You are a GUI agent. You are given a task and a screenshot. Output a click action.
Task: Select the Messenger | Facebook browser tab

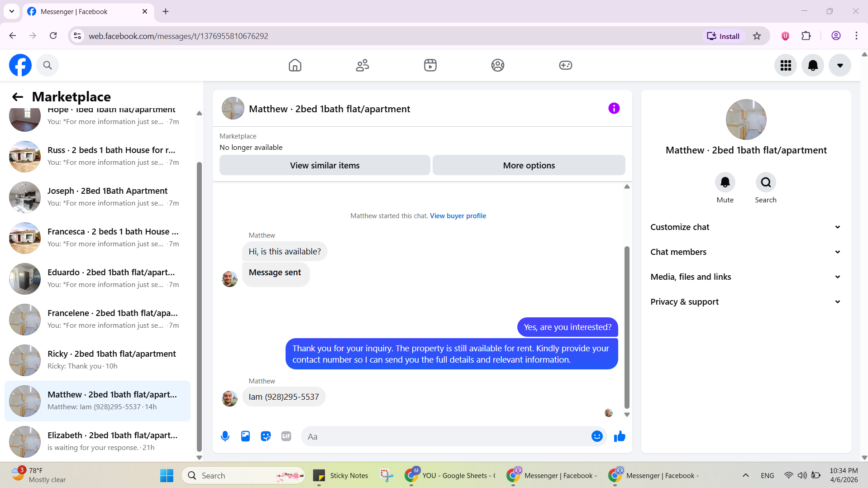[88, 11]
